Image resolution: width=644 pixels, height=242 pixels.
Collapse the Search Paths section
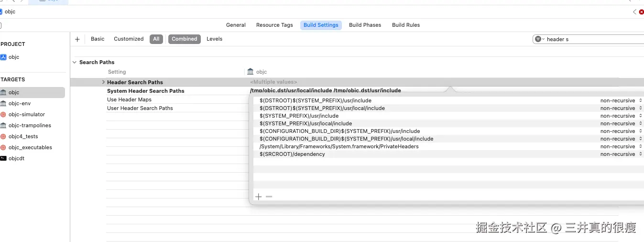pyautogui.click(x=75, y=62)
